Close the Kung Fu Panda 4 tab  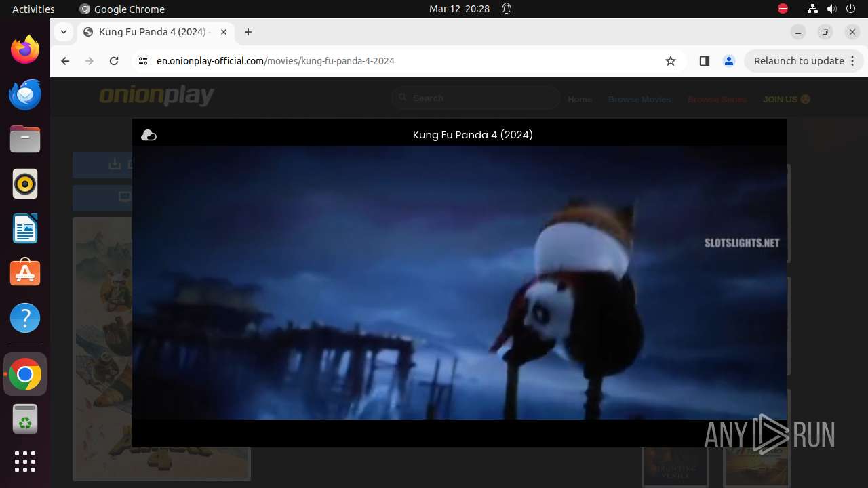[x=224, y=32]
